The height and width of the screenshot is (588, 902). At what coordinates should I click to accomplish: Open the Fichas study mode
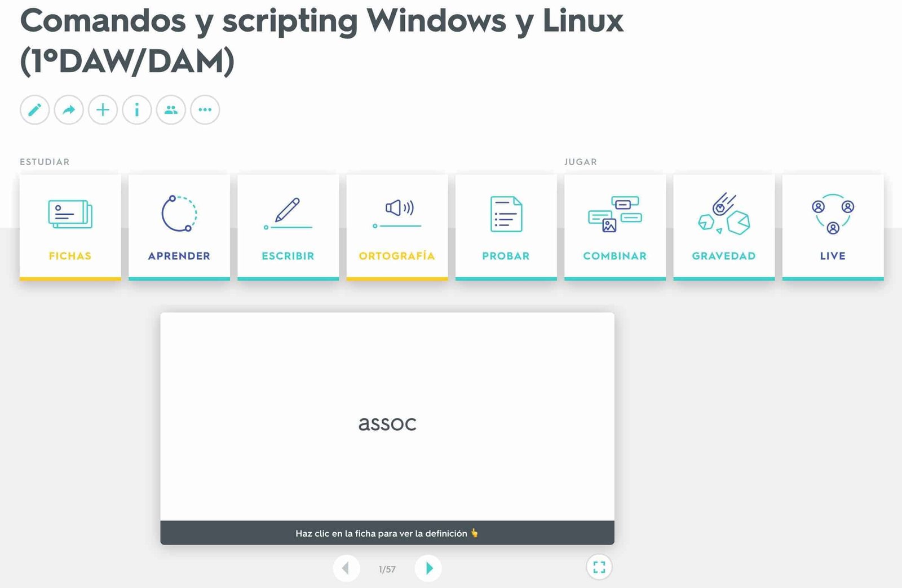[x=70, y=227]
